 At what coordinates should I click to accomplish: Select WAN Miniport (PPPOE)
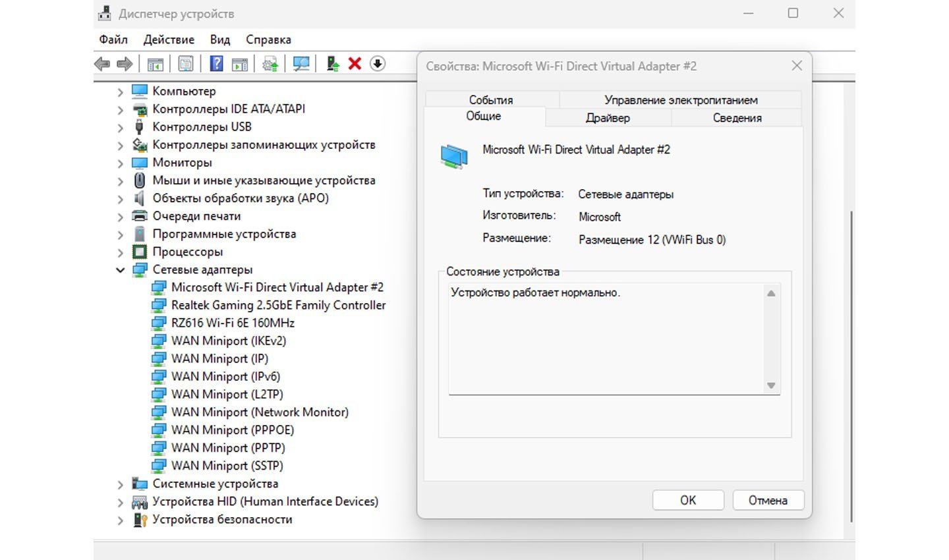[233, 430]
